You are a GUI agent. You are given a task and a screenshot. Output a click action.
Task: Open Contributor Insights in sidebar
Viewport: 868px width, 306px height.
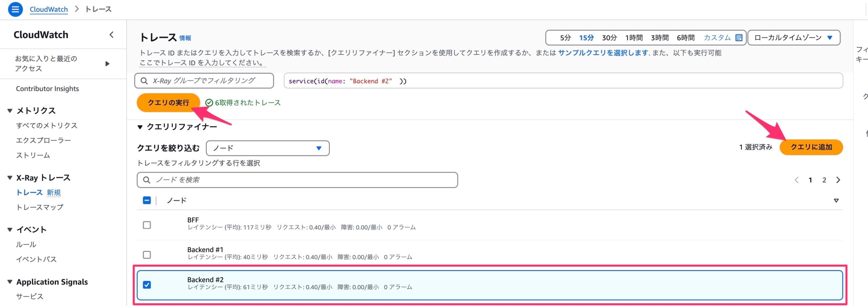tap(47, 89)
